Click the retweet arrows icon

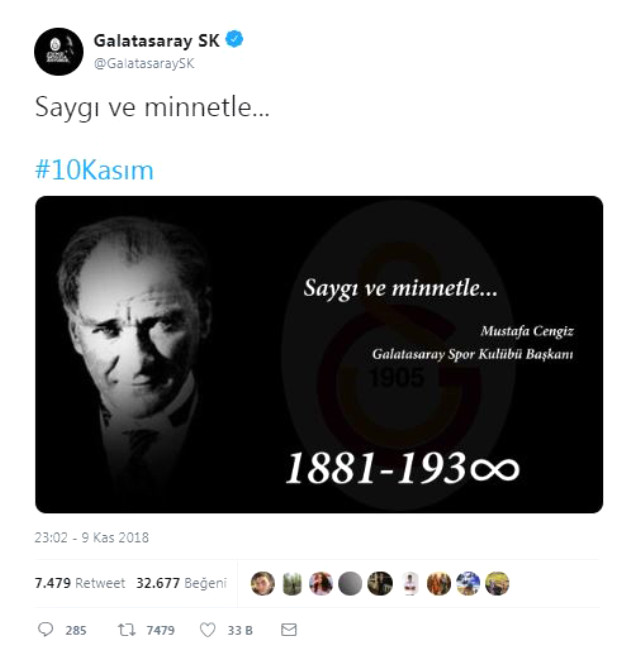click(x=127, y=630)
